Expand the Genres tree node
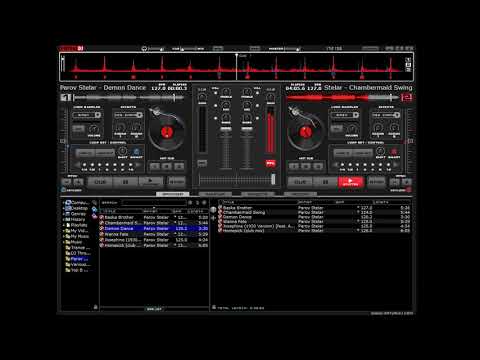The width and height of the screenshot is (480, 360). [63, 214]
